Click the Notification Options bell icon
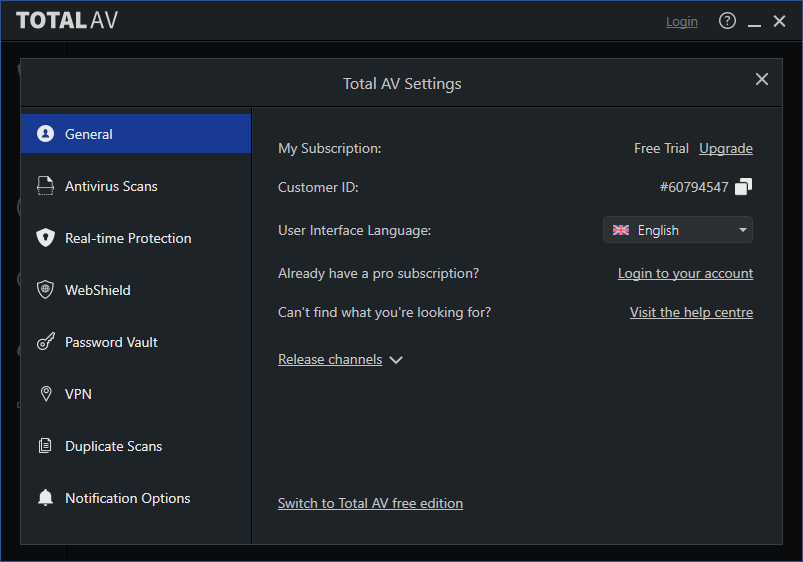Image resolution: width=803 pixels, height=562 pixels. click(x=46, y=497)
